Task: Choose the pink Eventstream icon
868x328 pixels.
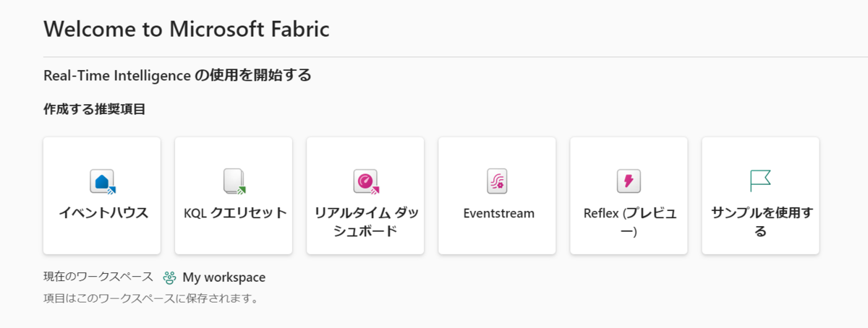Action: point(497,181)
